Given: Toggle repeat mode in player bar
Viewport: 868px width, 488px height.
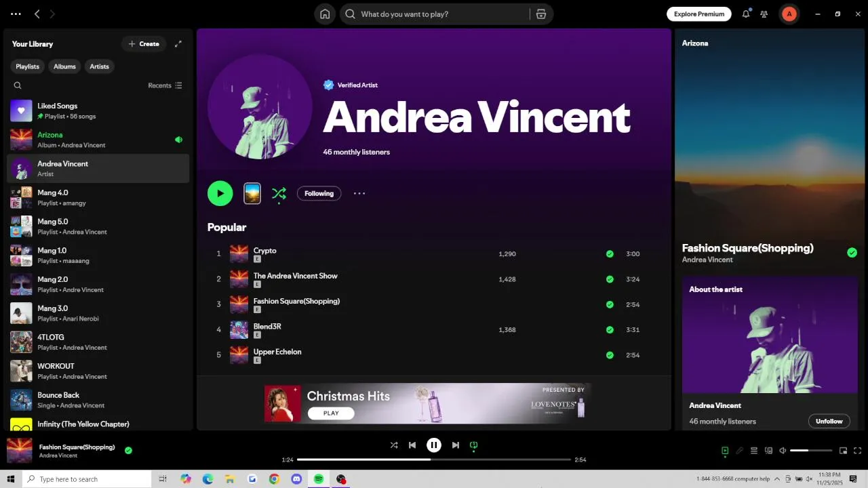Looking at the screenshot, I should point(474,445).
